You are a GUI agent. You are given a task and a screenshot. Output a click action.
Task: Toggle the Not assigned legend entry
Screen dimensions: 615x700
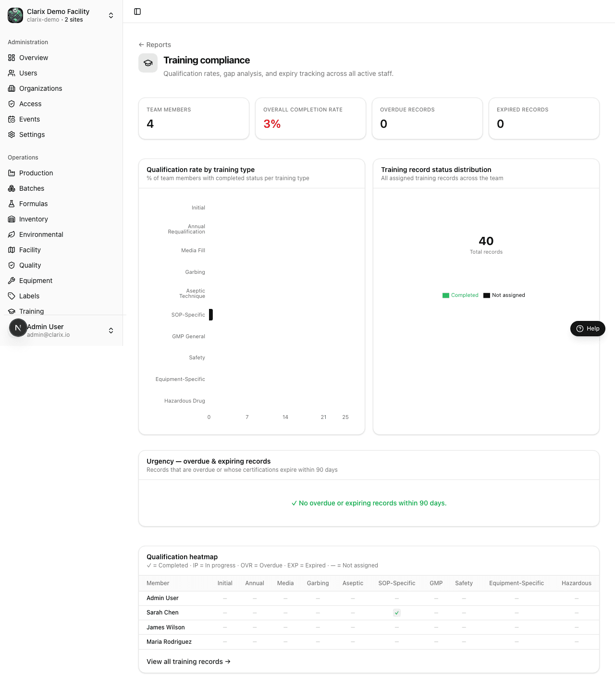pos(504,295)
